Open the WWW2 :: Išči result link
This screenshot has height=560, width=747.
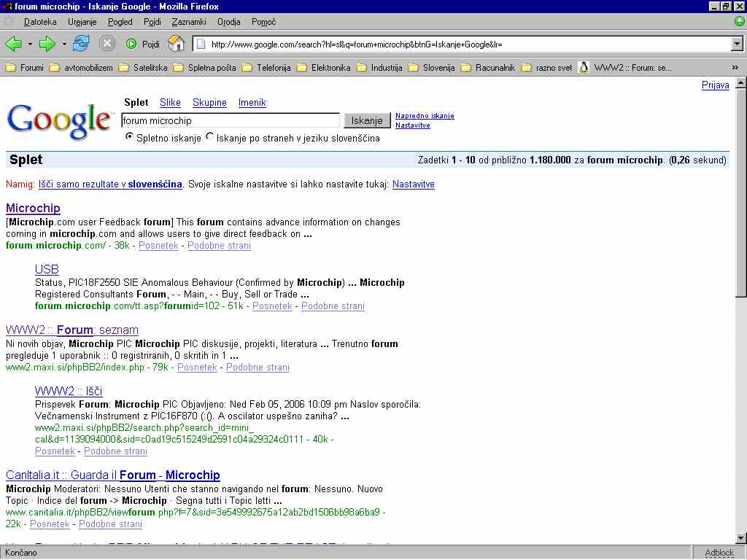69,391
